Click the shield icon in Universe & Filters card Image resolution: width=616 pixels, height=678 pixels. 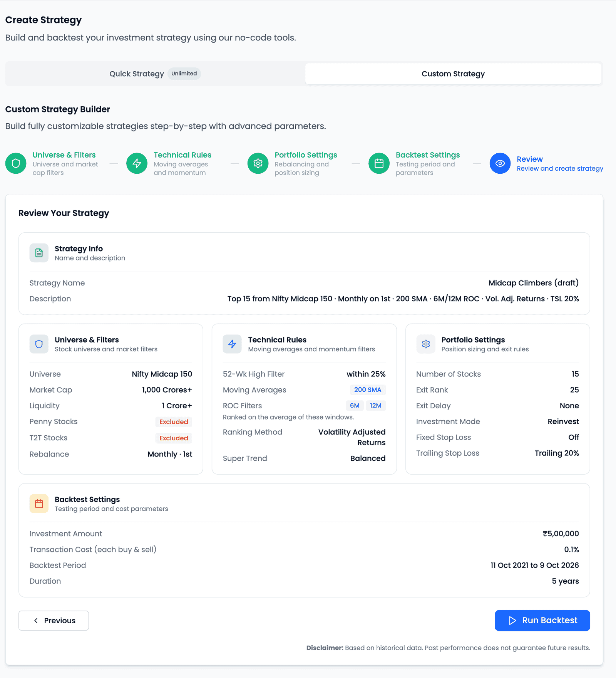pos(39,344)
